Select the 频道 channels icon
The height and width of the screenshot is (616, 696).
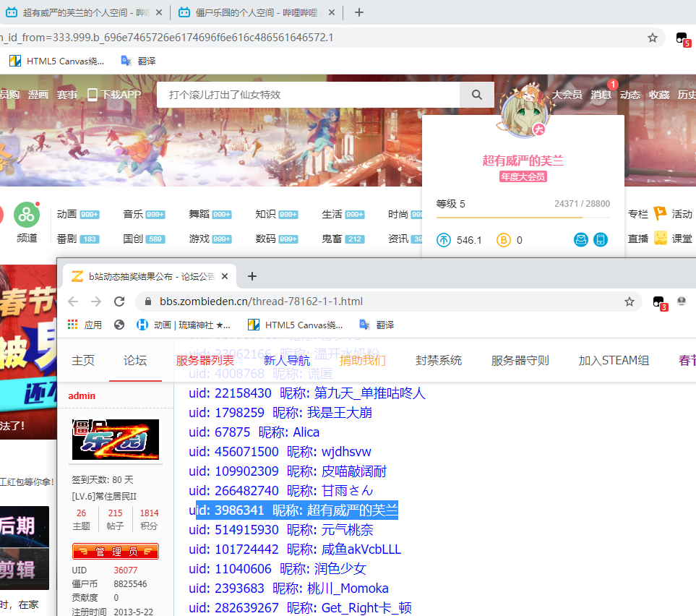point(26,215)
